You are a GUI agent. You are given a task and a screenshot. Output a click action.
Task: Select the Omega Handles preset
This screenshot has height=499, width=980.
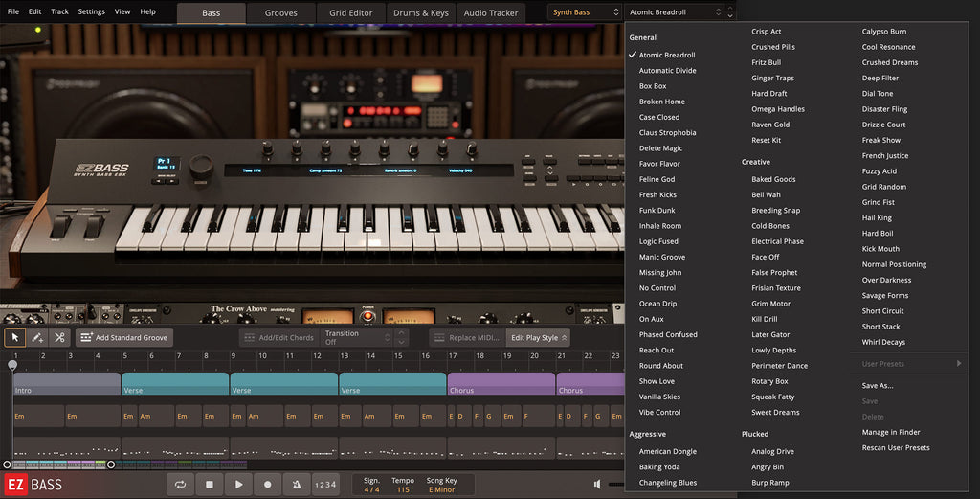click(778, 109)
